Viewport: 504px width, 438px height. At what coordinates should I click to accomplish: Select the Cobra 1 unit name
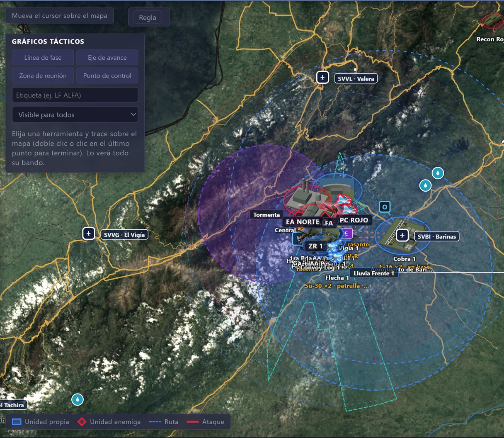click(405, 259)
